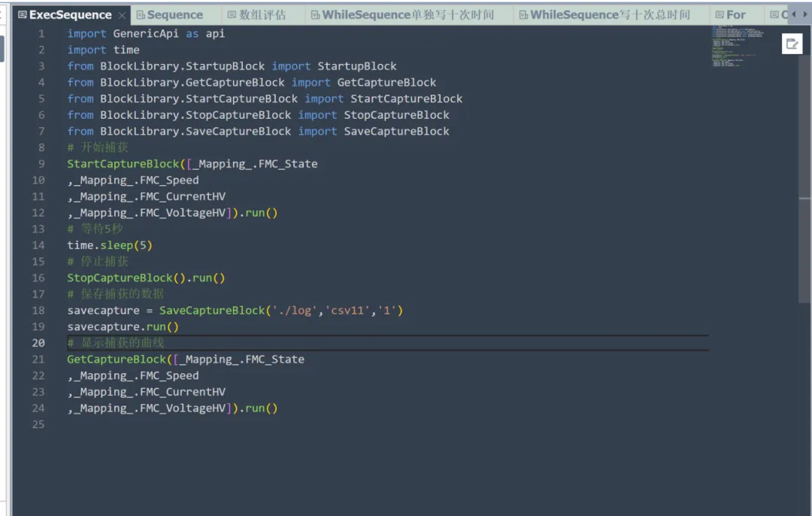Click the 'savecapture = SaveCaptureBlock' line
Viewport: 812px width, 516px height.
tap(235, 311)
